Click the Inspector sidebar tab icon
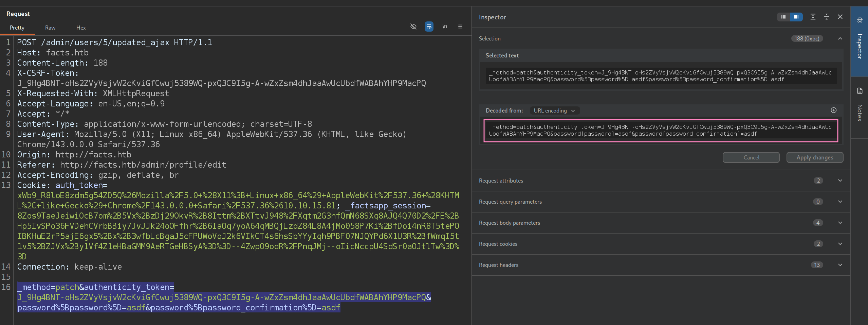 pyautogui.click(x=860, y=20)
